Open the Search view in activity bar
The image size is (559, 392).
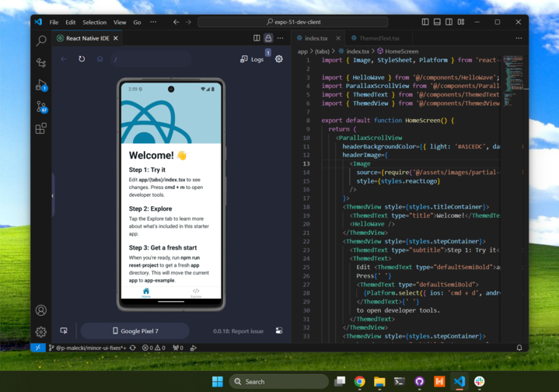[x=41, y=40]
